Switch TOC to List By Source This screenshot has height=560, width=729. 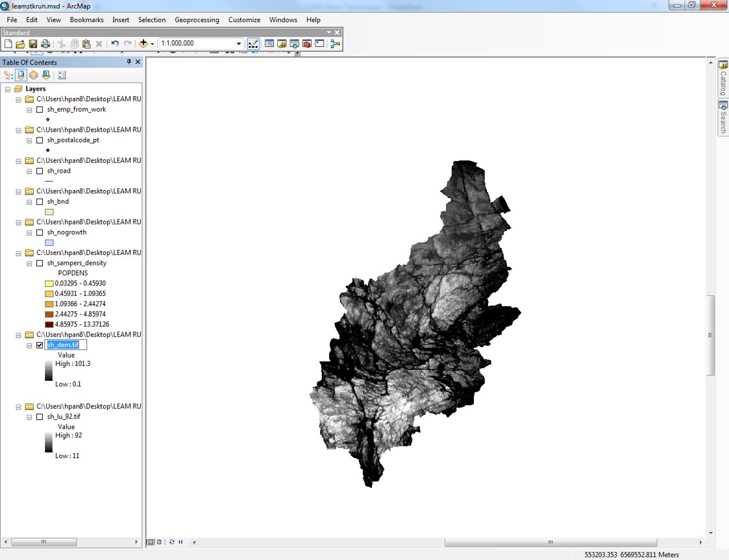[21, 75]
